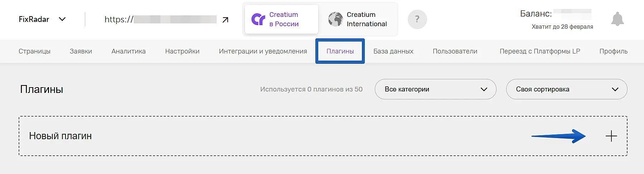Open 'Интеграции и уведомления' tab
Viewport: 644px width, 174px height.
[263, 51]
